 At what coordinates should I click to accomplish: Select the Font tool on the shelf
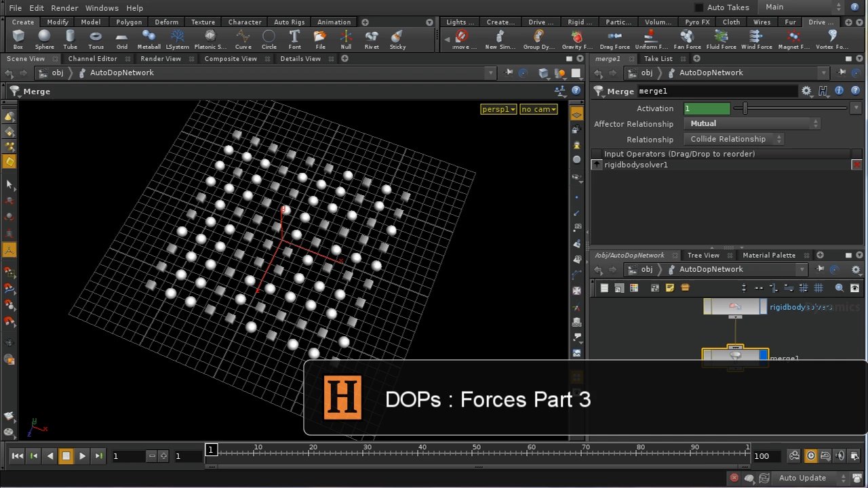[x=294, y=39]
